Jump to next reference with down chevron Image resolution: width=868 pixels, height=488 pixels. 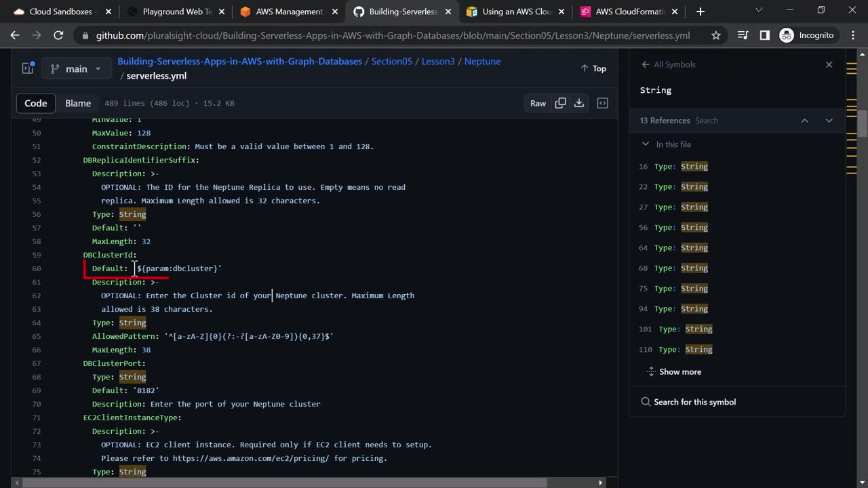pyautogui.click(x=829, y=121)
